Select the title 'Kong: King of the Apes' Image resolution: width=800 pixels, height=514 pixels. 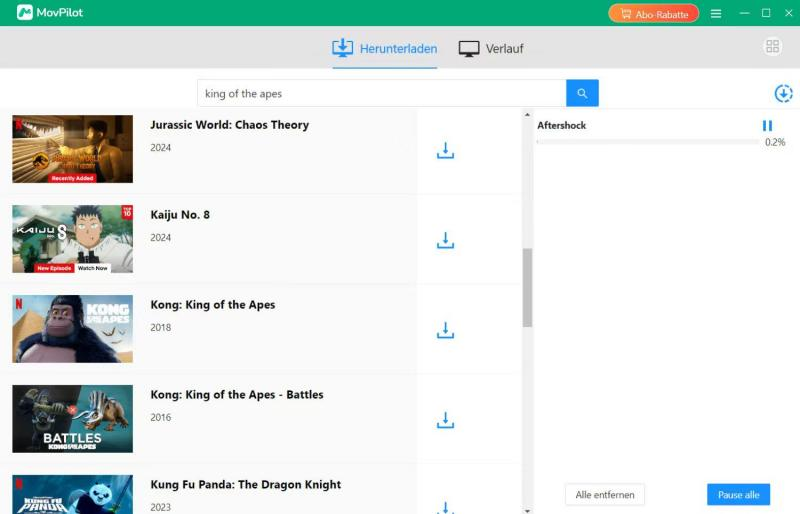[213, 305]
